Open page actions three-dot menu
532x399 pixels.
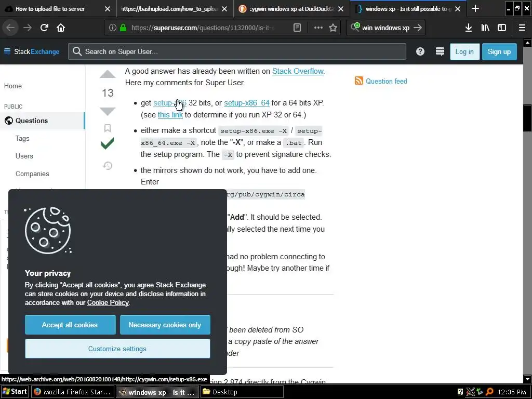point(318,28)
